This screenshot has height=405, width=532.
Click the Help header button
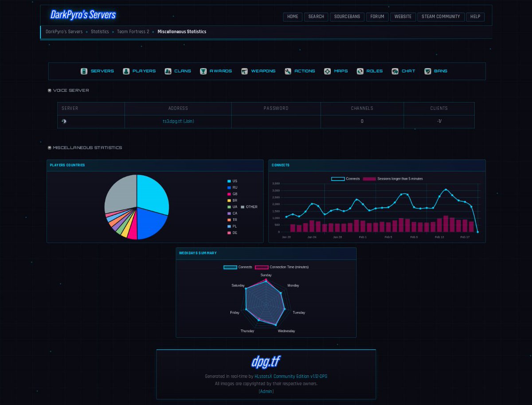click(x=475, y=17)
